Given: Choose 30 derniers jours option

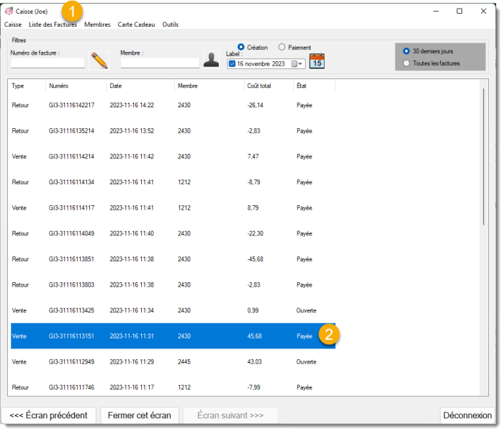Looking at the screenshot, I should click(406, 51).
